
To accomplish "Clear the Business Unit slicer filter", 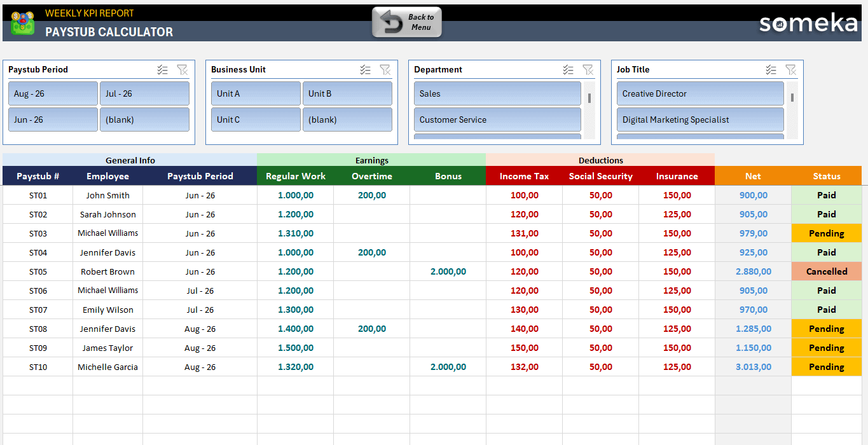I will 385,70.
